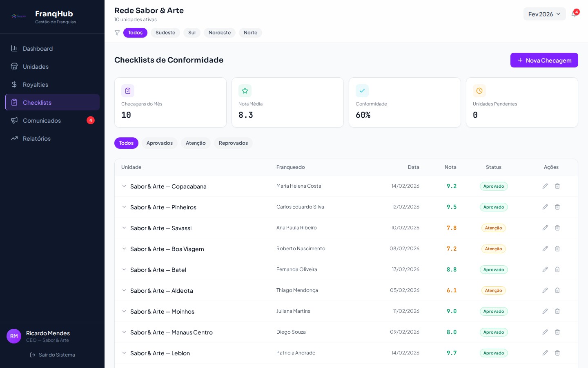Edit the Aldeota checklist entry

coord(545,290)
